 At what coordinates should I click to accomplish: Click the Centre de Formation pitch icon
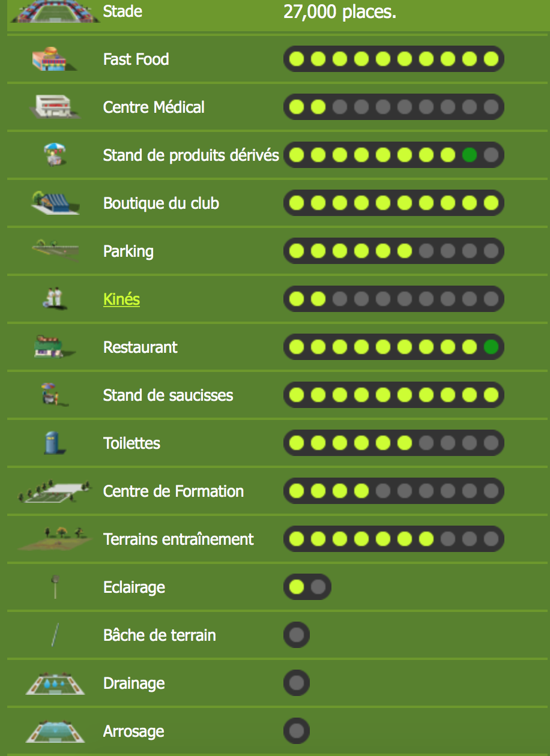54,491
